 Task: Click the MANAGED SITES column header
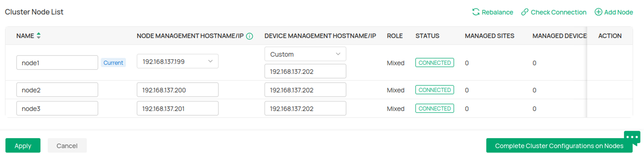click(490, 36)
